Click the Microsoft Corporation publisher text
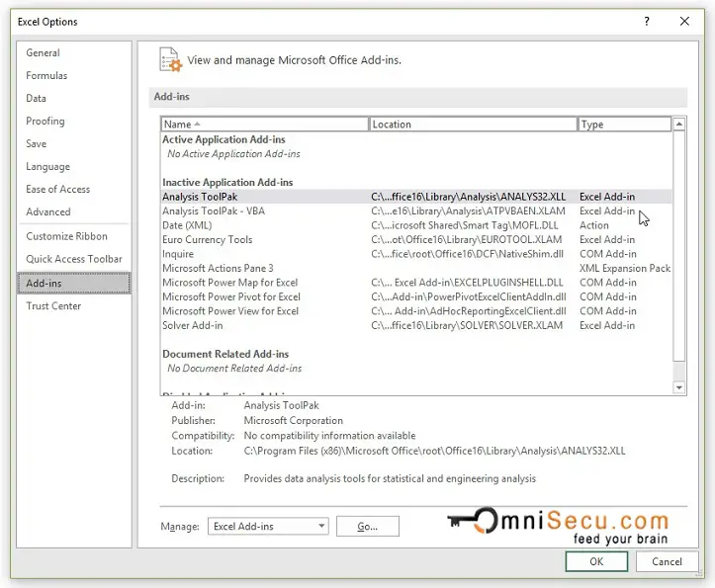Screen dimensions: 715x588 293,421
